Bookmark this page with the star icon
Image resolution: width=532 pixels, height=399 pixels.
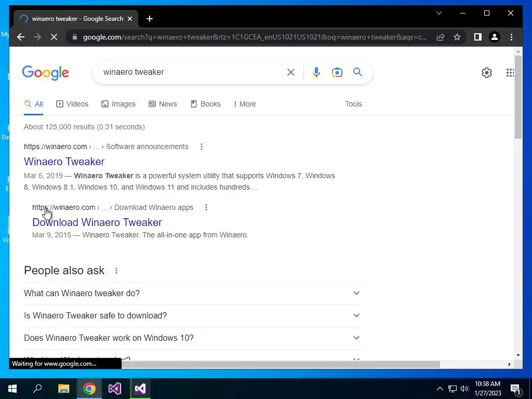457,37
